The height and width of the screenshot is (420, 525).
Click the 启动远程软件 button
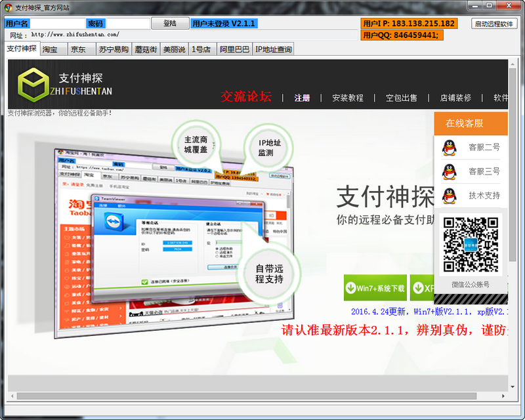coord(493,22)
